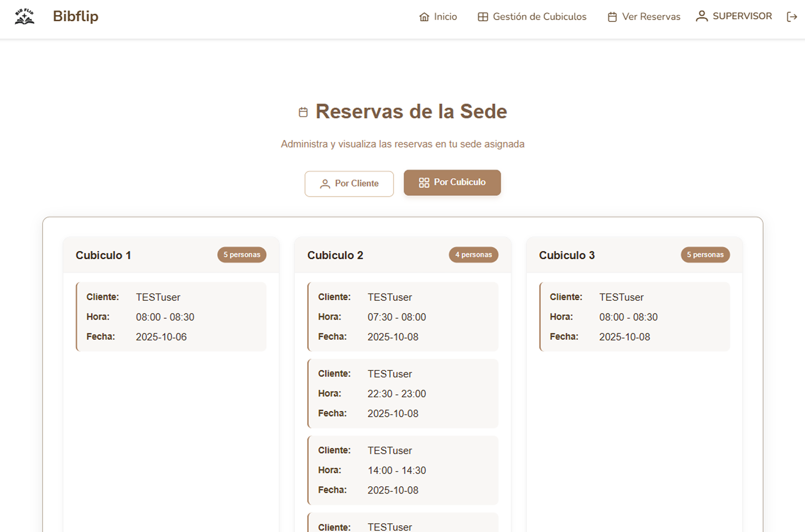Click the Bibflip logo icon

tap(24, 16)
